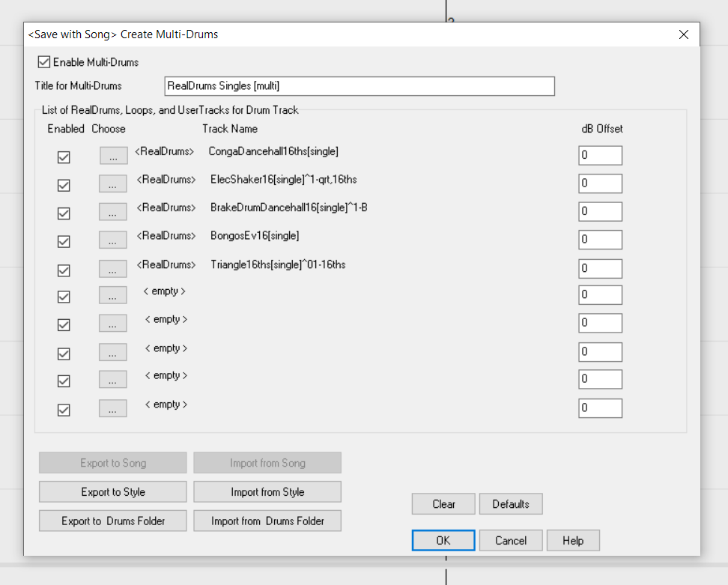This screenshot has width=728, height=585.
Task: Disable the CongaDancehall16ths track checkbox
Action: click(64, 157)
